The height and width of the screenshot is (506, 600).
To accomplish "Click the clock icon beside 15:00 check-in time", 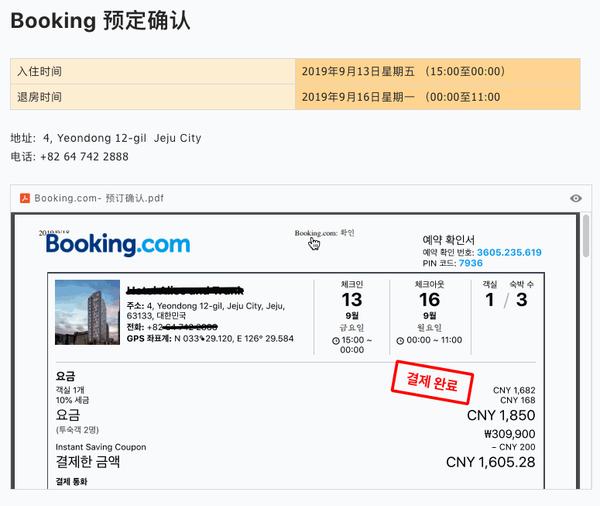I will coord(336,341).
